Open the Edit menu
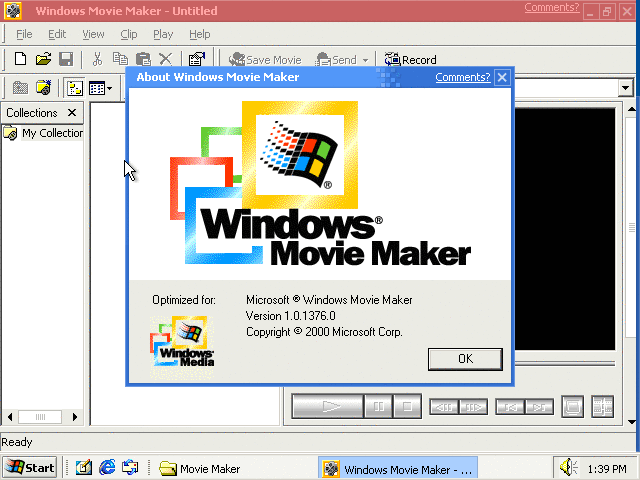Image resolution: width=640 pixels, height=480 pixels. (x=57, y=34)
